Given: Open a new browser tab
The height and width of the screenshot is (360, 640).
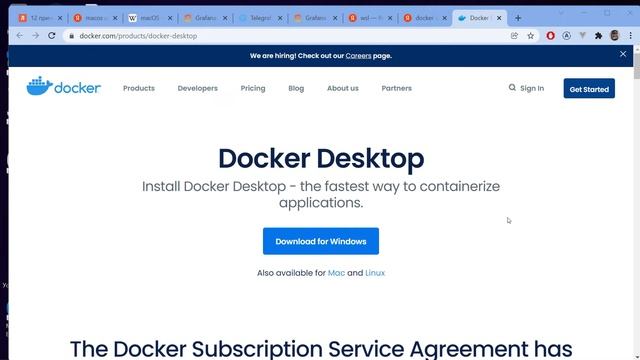Looking at the screenshot, I should [518, 18].
